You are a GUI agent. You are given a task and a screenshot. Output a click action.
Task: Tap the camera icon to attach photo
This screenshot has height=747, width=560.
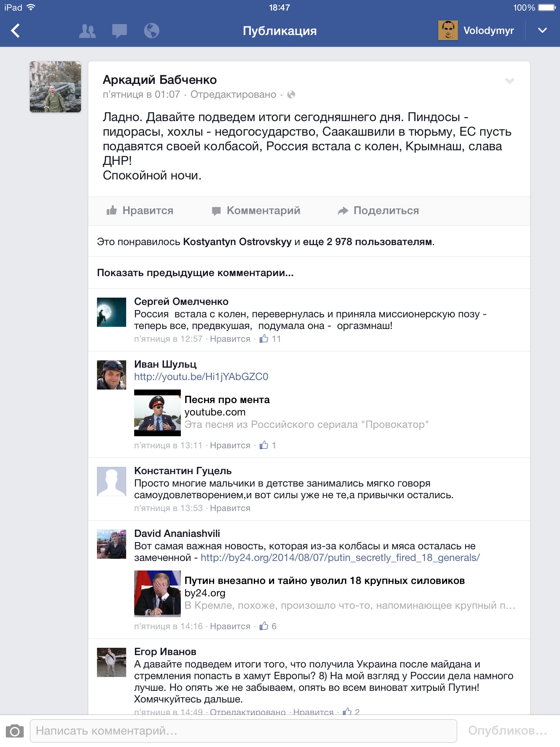tap(15, 731)
